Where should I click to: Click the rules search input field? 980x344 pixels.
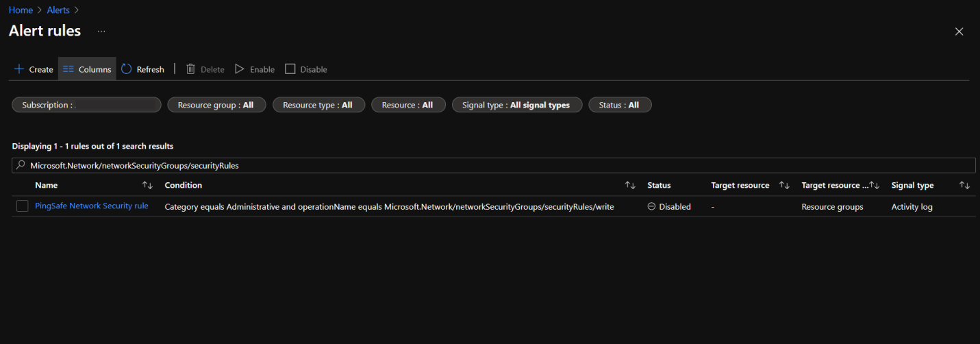tap(493, 165)
